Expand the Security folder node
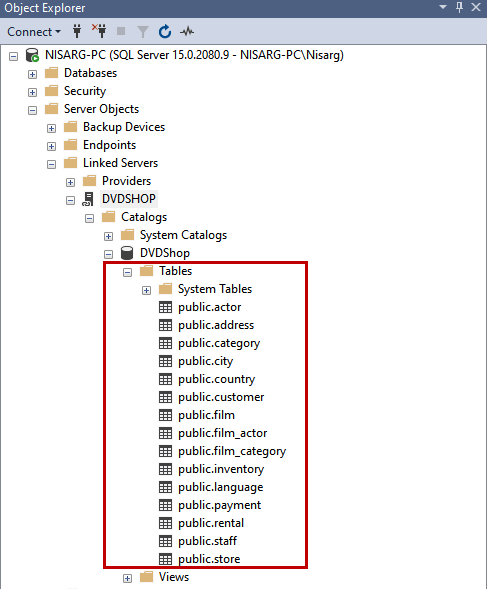487x589 pixels. click(x=32, y=92)
